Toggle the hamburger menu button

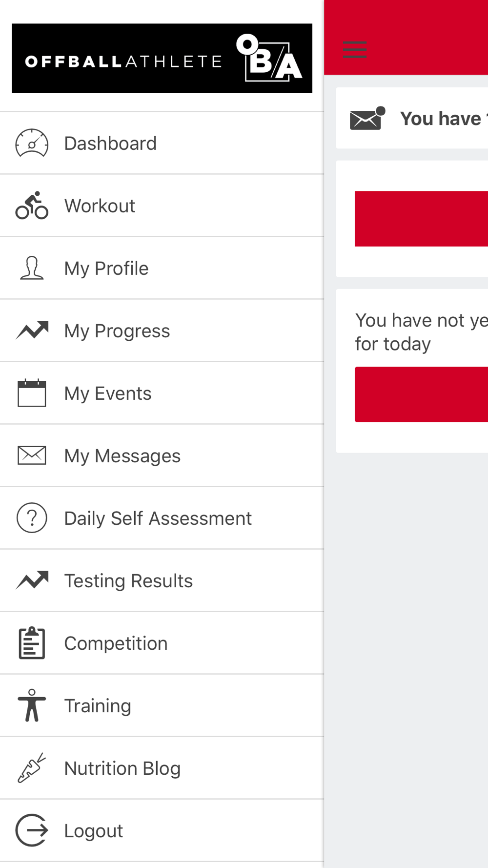[355, 50]
